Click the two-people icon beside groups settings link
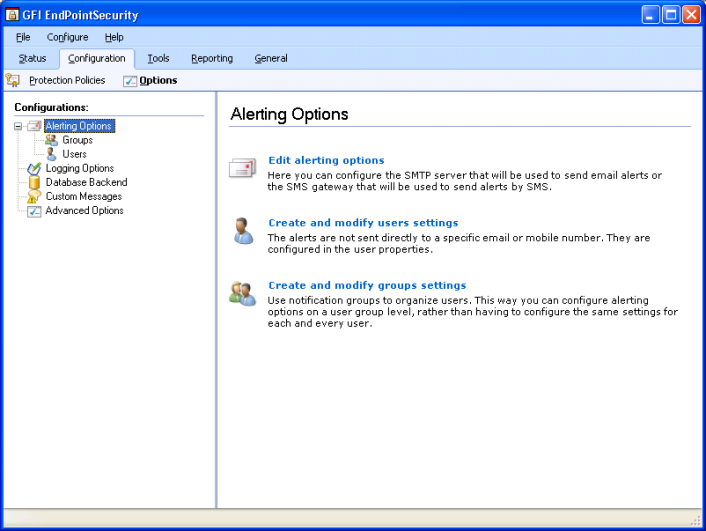 click(x=243, y=294)
